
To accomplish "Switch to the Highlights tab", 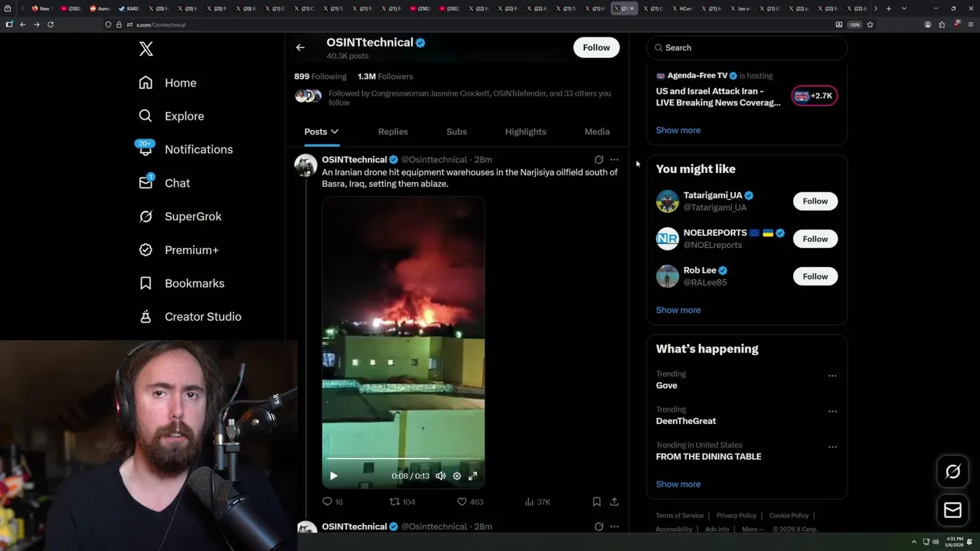I will tap(525, 132).
